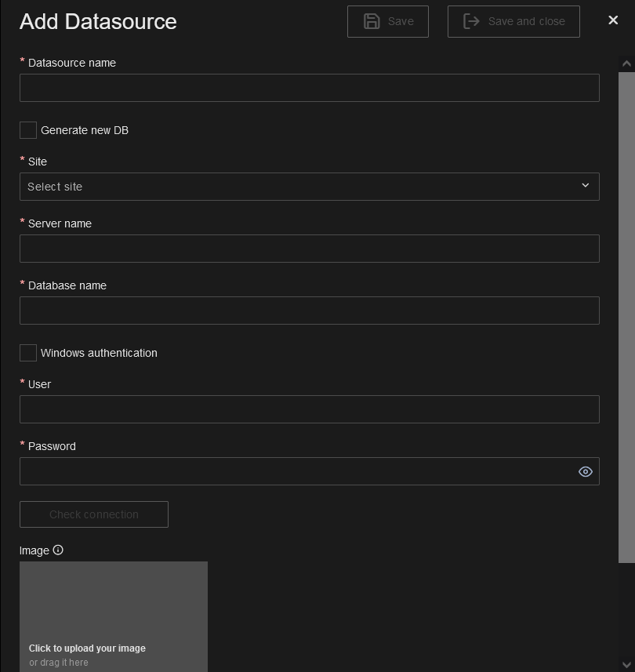Click the image upload area

[114, 616]
